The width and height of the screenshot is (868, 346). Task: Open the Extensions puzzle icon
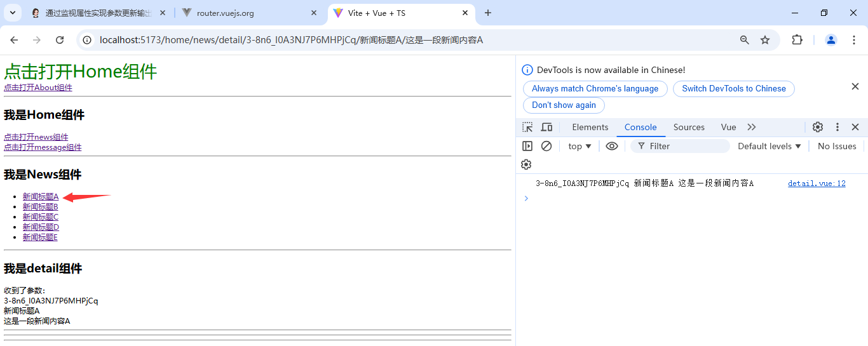pyautogui.click(x=797, y=40)
